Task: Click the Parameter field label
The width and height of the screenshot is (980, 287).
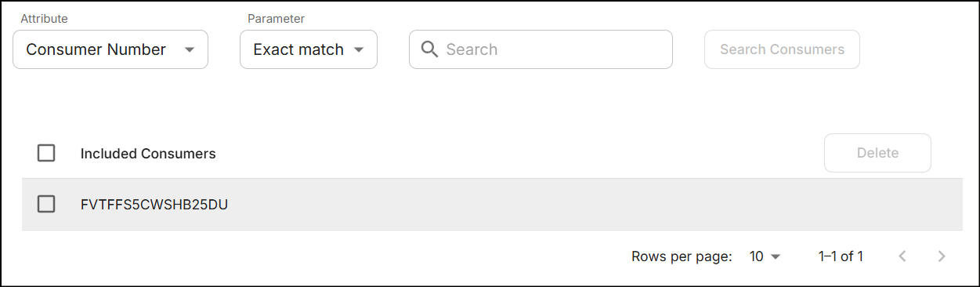Action: (276, 18)
